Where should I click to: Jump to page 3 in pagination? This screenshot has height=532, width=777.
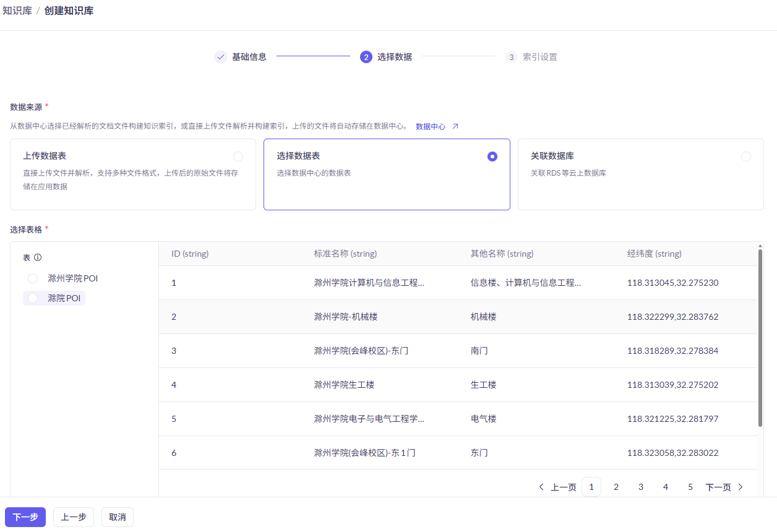(x=640, y=487)
